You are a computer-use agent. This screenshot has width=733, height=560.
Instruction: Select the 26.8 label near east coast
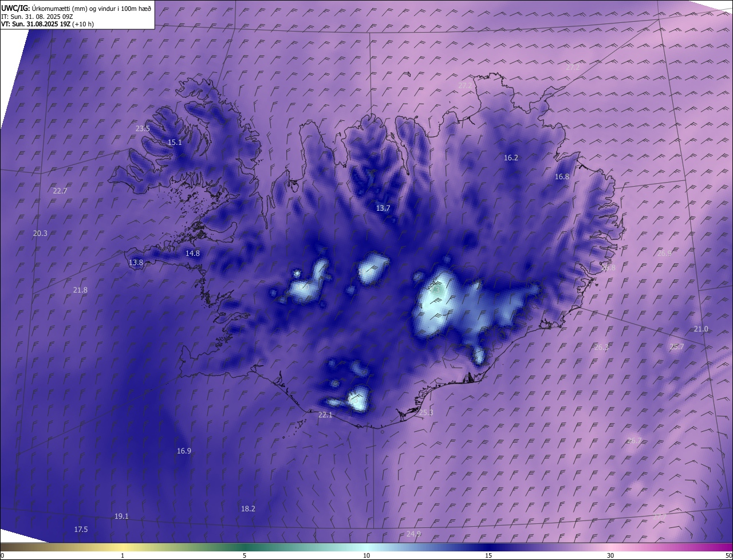[608, 268]
